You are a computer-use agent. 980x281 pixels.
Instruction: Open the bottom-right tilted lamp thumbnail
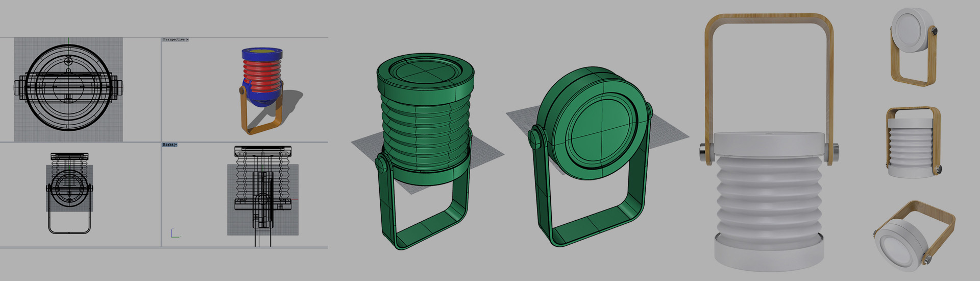click(913, 235)
